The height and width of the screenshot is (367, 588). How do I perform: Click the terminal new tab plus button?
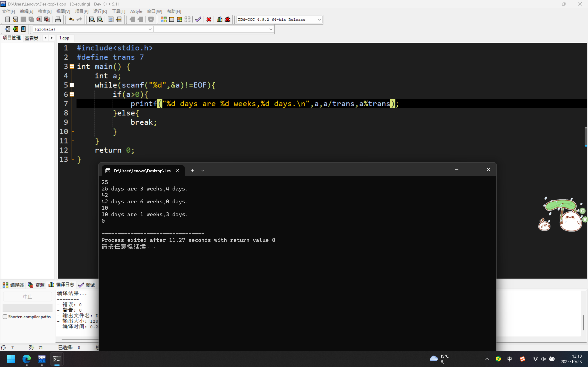(192, 171)
